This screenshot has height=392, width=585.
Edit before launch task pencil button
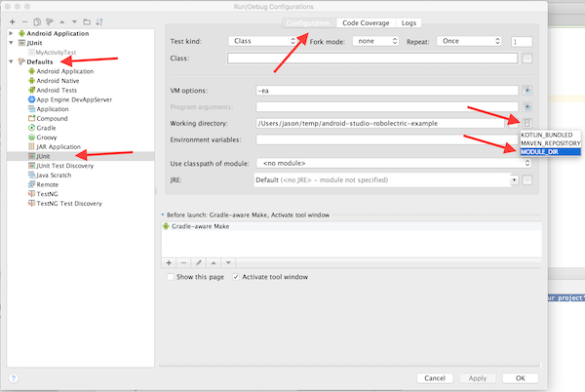(199, 263)
